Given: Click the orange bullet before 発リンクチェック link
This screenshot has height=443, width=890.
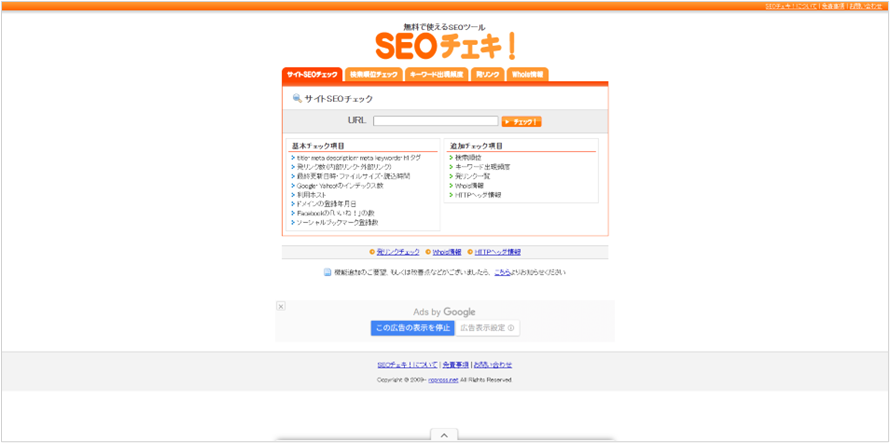Looking at the screenshot, I should 372,252.
